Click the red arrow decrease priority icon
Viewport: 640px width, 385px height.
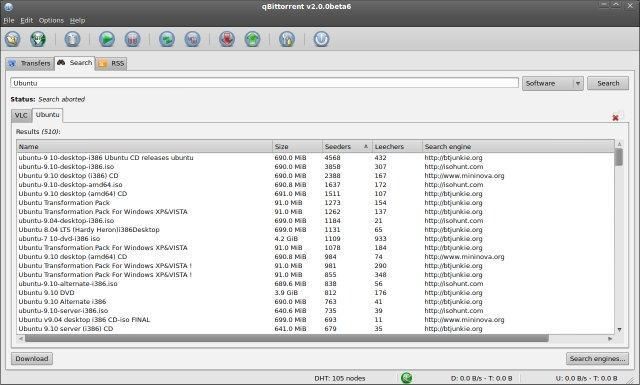pos(227,39)
